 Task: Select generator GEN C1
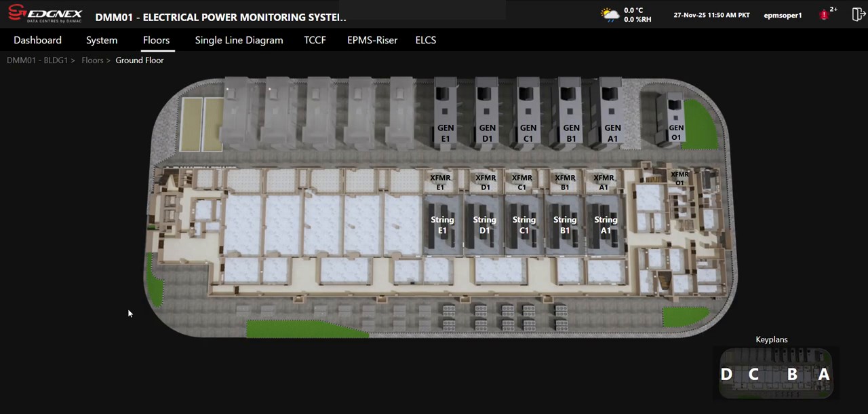pos(528,133)
